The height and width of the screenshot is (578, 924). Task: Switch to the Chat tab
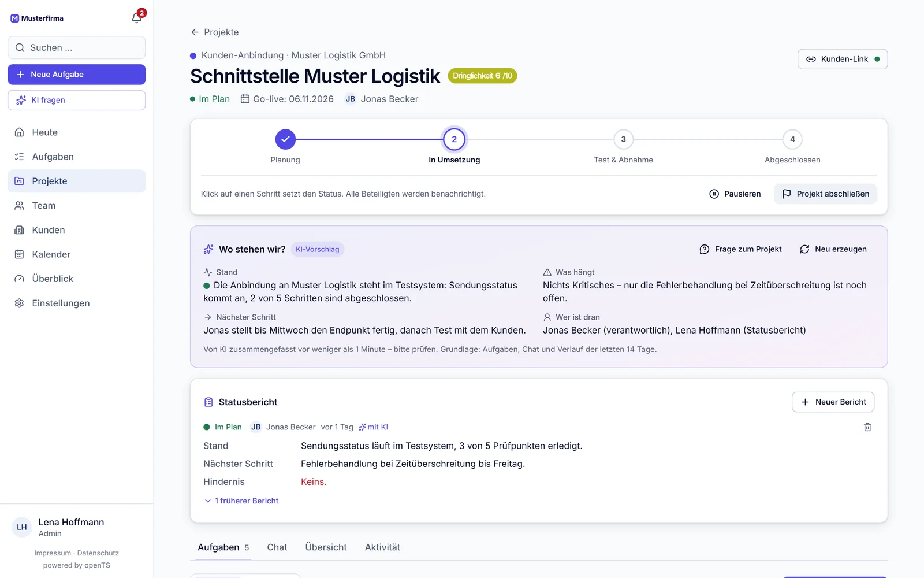(x=277, y=547)
